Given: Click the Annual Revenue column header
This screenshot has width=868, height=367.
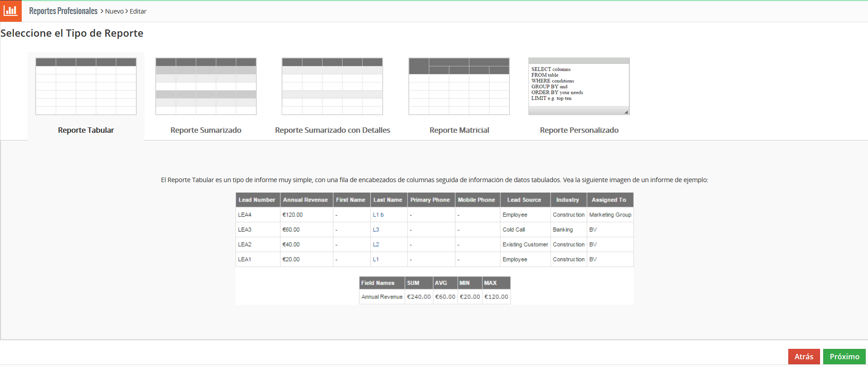Looking at the screenshot, I should (305, 200).
